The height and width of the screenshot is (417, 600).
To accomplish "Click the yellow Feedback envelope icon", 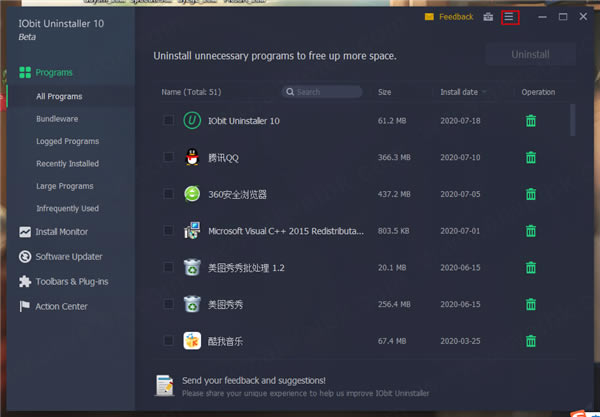I will (x=429, y=17).
